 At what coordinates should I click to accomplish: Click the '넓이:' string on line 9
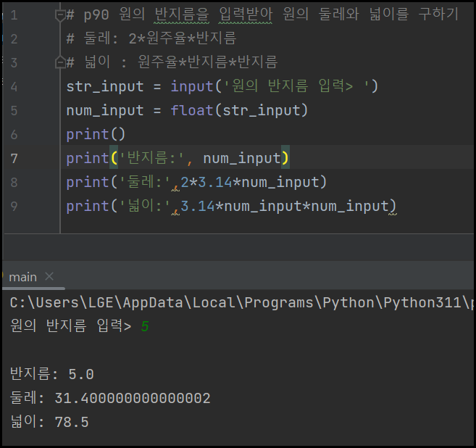pyautogui.click(x=145, y=206)
